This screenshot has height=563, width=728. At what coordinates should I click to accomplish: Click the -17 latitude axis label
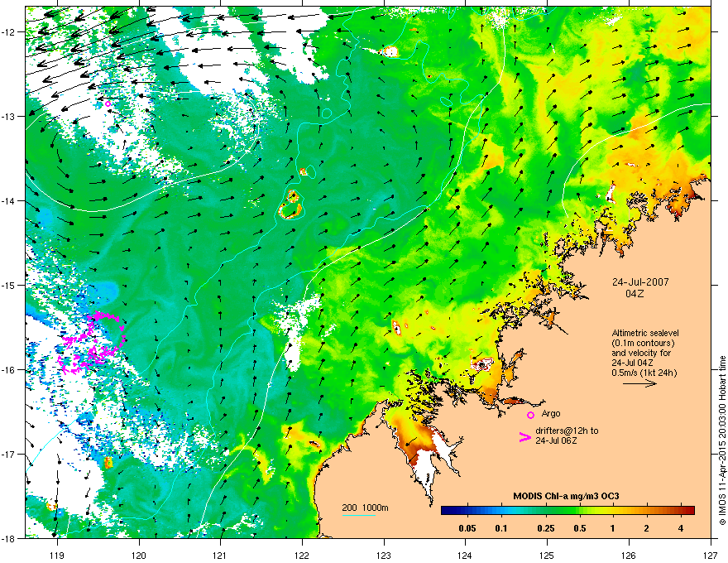pyautogui.click(x=8, y=454)
